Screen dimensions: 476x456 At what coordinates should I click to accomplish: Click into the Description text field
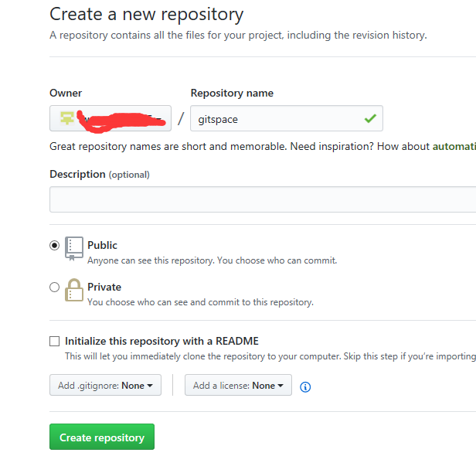point(263,199)
